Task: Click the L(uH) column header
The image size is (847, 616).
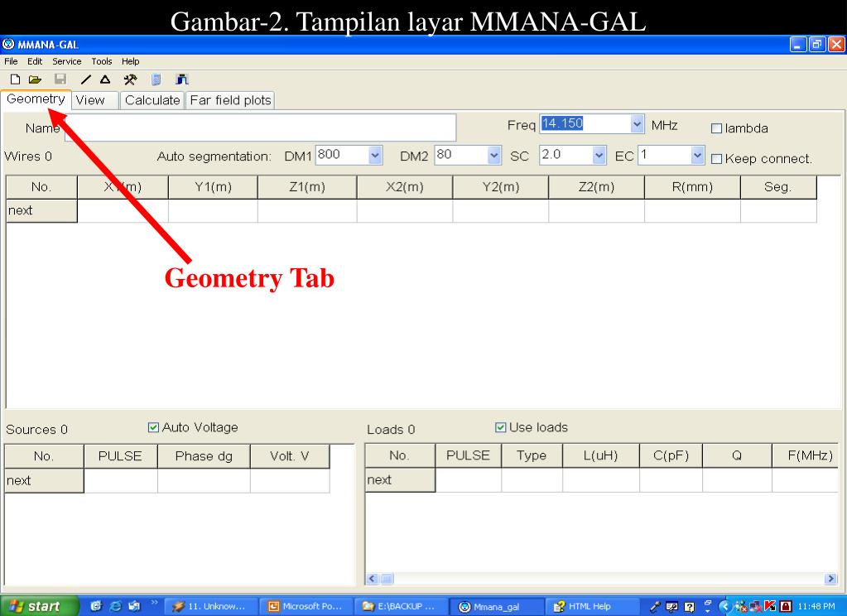Action: (x=600, y=455)
